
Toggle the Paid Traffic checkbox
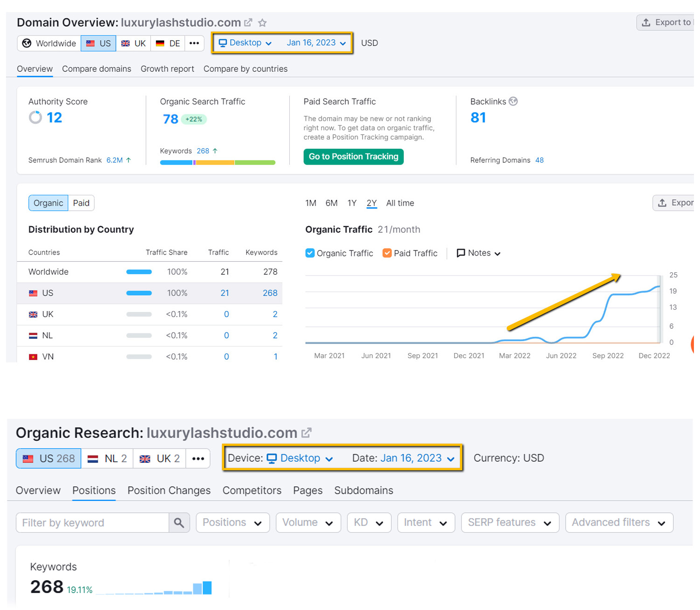coord(387,253)
